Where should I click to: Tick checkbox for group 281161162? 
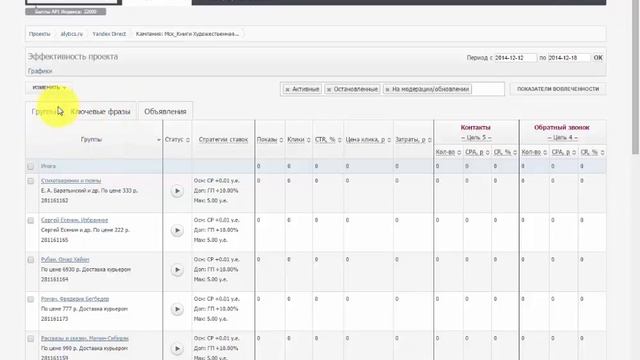(x=31, y=181)
